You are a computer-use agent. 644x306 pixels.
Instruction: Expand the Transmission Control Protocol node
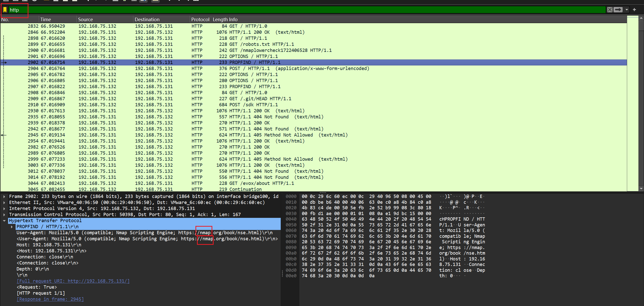pos(4,215)
